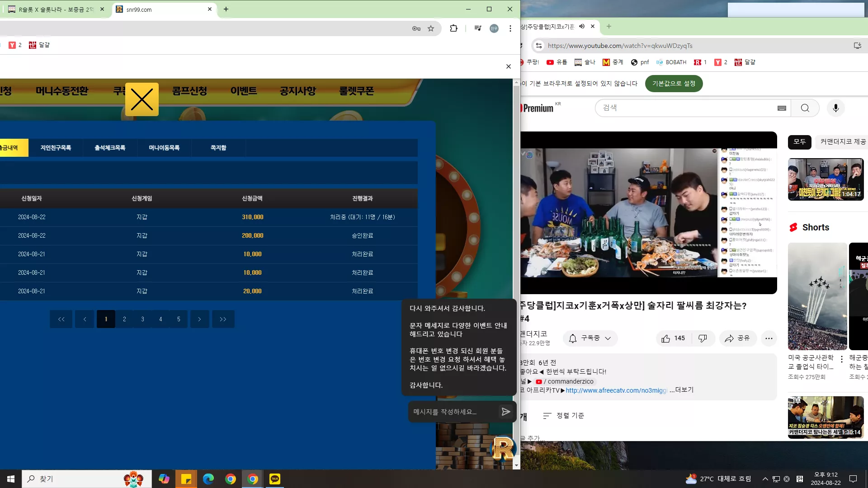
Task: Open a new tab in the snr99 window
Action: [x=226, y=9]
